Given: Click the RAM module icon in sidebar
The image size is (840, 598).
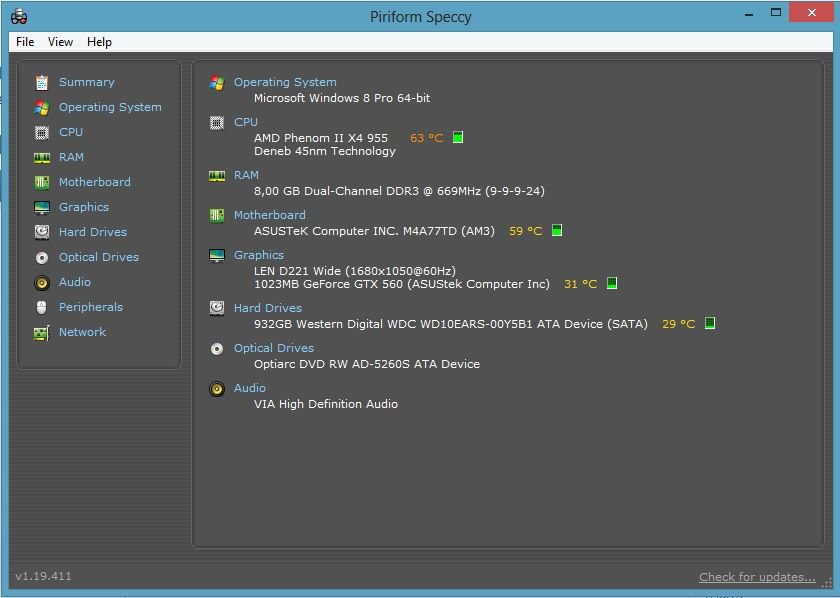Looking at the screenshot, I should (42, 157).
